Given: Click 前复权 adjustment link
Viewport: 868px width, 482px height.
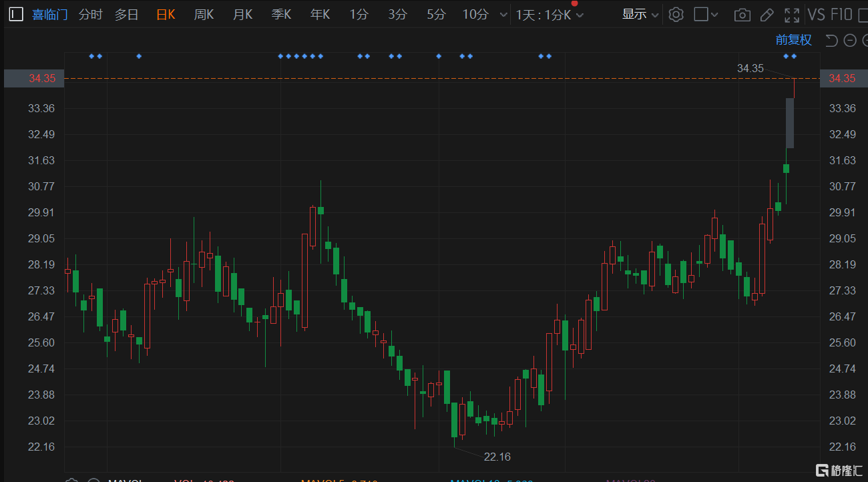Looking at the screenshot, I should pos(793,40).
